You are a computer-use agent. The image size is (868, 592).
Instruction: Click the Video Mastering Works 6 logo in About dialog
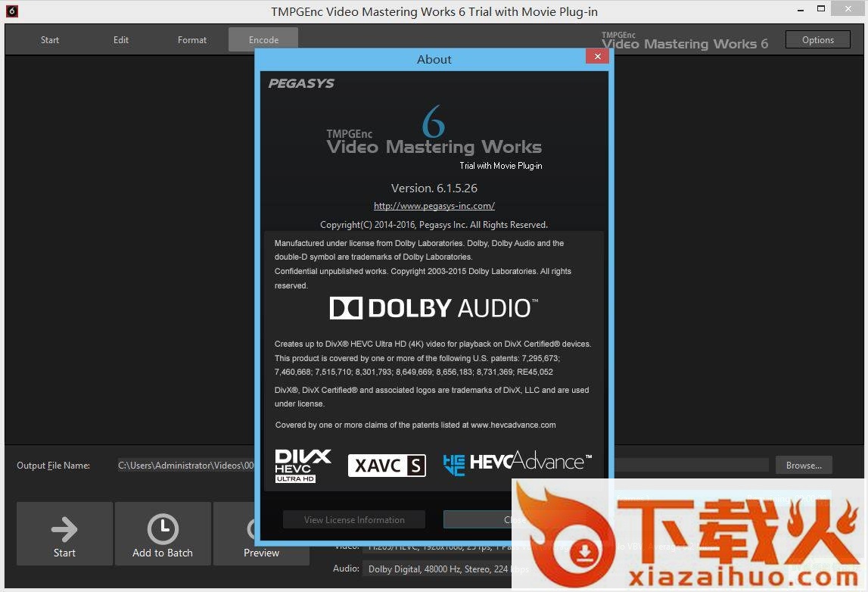434,130
